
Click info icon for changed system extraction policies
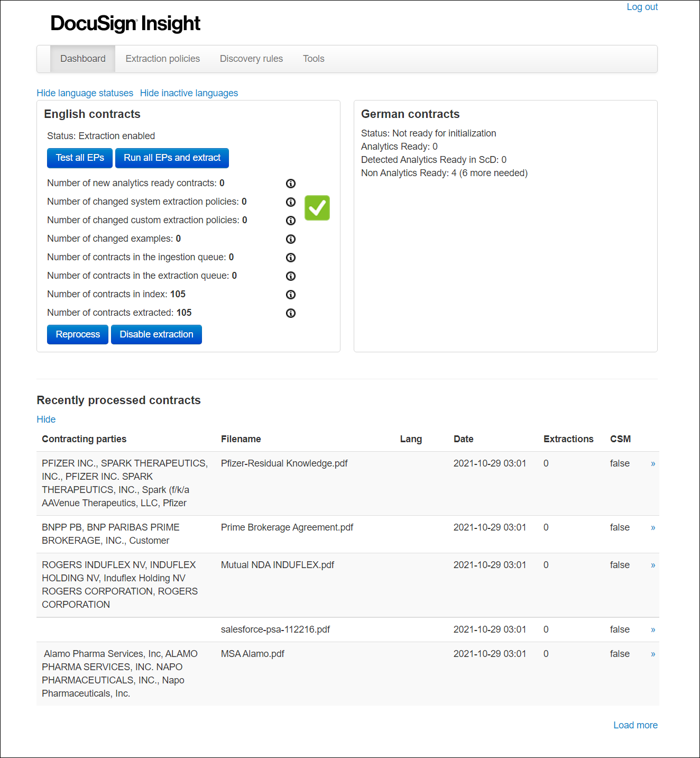click(291, 202)
